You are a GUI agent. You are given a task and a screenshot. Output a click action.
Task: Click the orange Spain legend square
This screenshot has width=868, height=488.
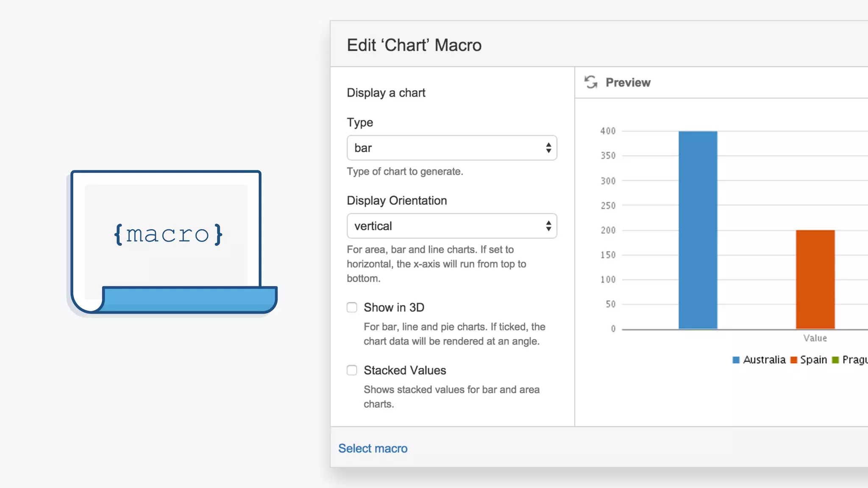pos(794,360)
